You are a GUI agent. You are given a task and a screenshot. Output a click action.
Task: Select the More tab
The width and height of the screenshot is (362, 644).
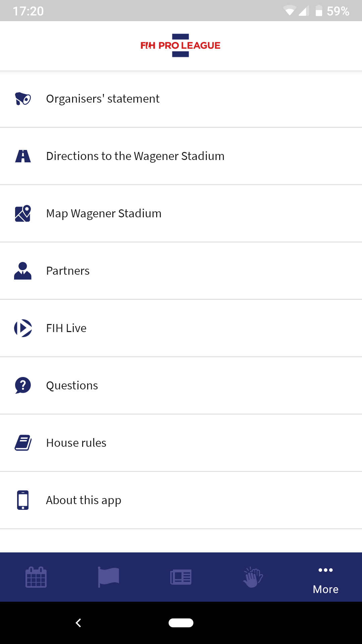pyautogui.click(x=326, y=580)
